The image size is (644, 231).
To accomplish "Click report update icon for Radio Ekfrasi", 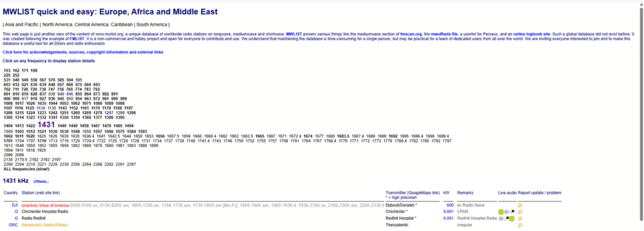I will 520,225.
